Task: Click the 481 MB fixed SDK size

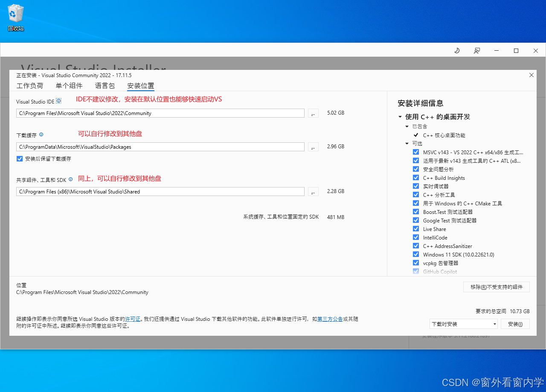Action: tap(336, 217)
